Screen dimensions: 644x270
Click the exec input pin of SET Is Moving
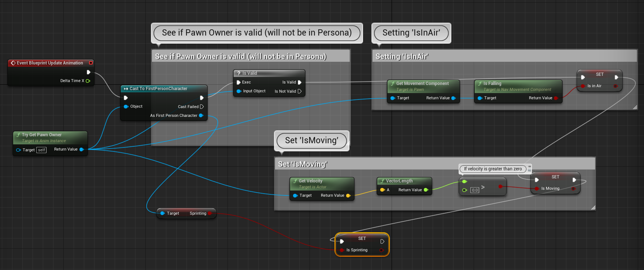[537, 180]
